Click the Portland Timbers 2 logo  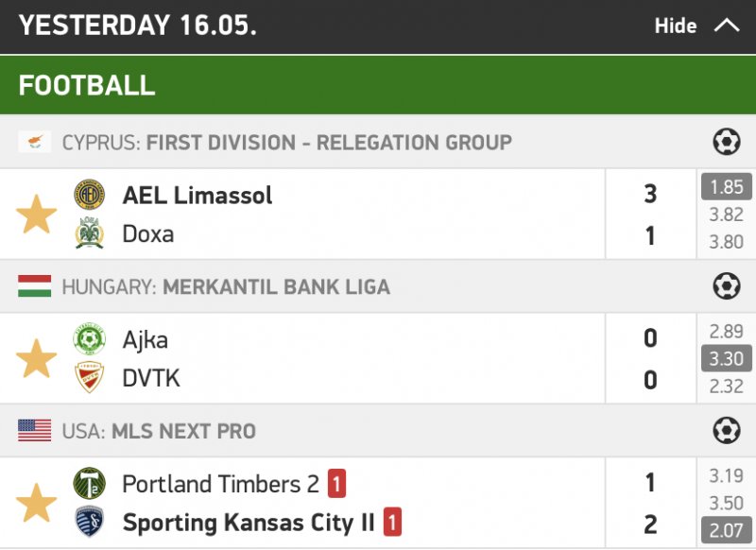90,484
